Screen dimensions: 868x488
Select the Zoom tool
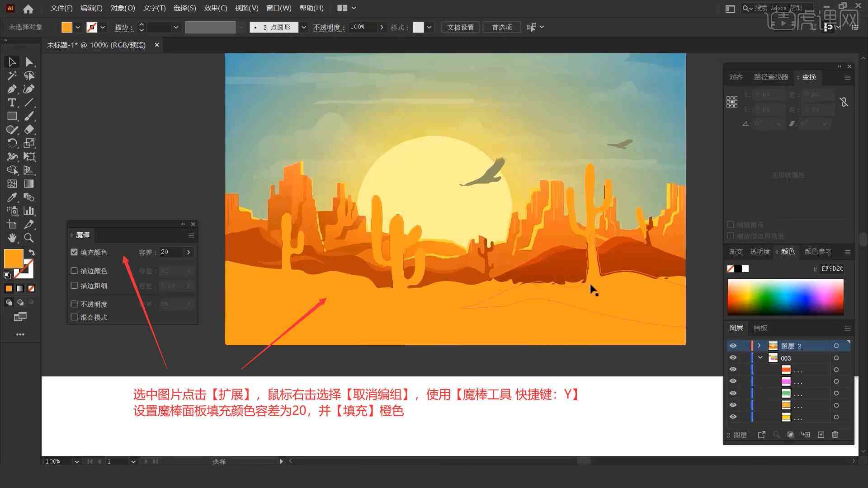[x=28, y=238]
